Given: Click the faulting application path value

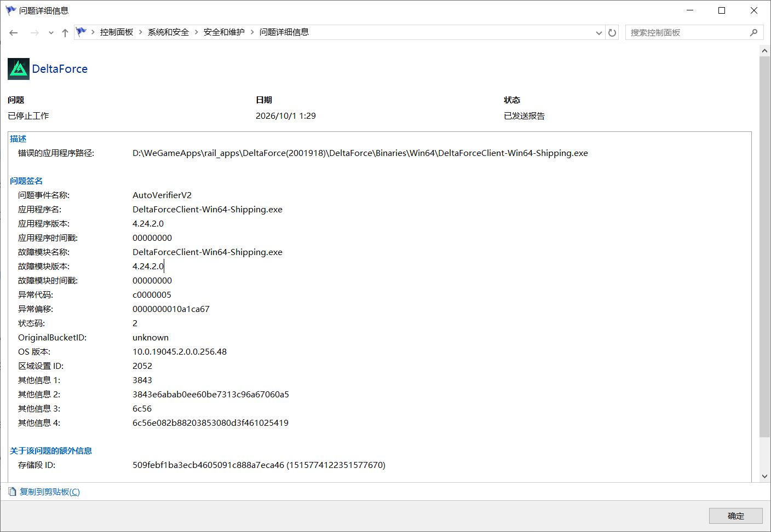Looking at the screenshot, I should click(x=360, y=153).
